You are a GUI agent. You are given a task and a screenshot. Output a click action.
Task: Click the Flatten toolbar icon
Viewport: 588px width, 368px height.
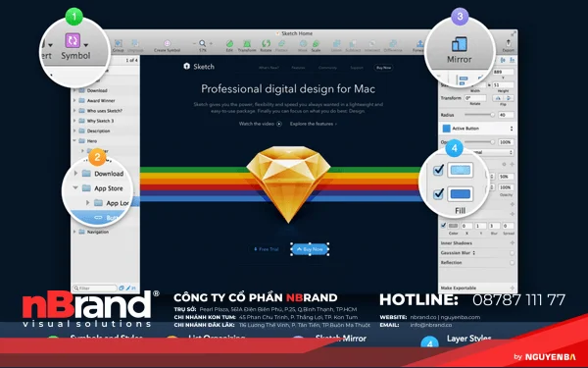[281, 43]
